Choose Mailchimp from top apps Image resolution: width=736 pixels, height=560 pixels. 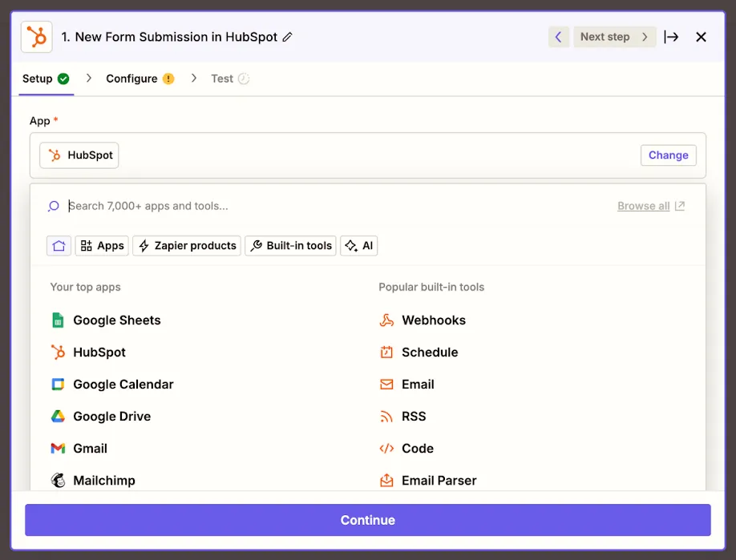tap(104, 480)
